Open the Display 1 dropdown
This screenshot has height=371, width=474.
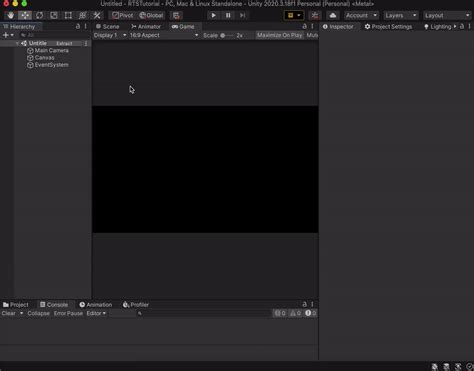[x=110, y=35]
